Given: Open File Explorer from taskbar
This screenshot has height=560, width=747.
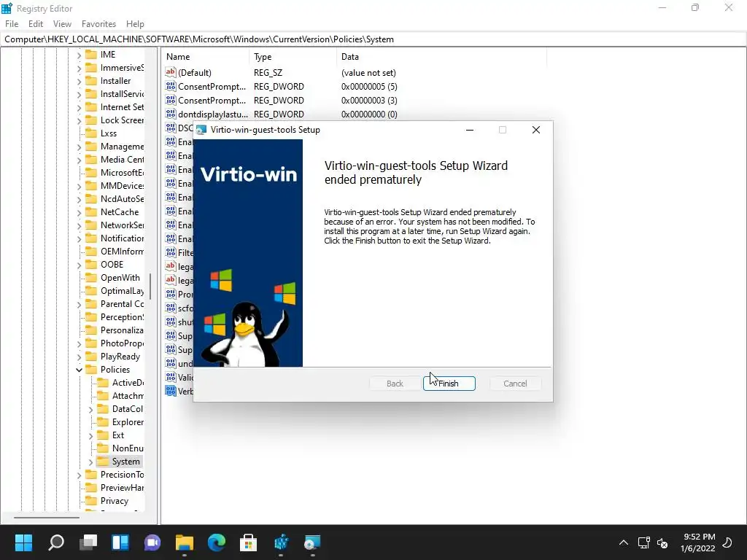Looking at the screenshot, I should (x=185, y=542).
